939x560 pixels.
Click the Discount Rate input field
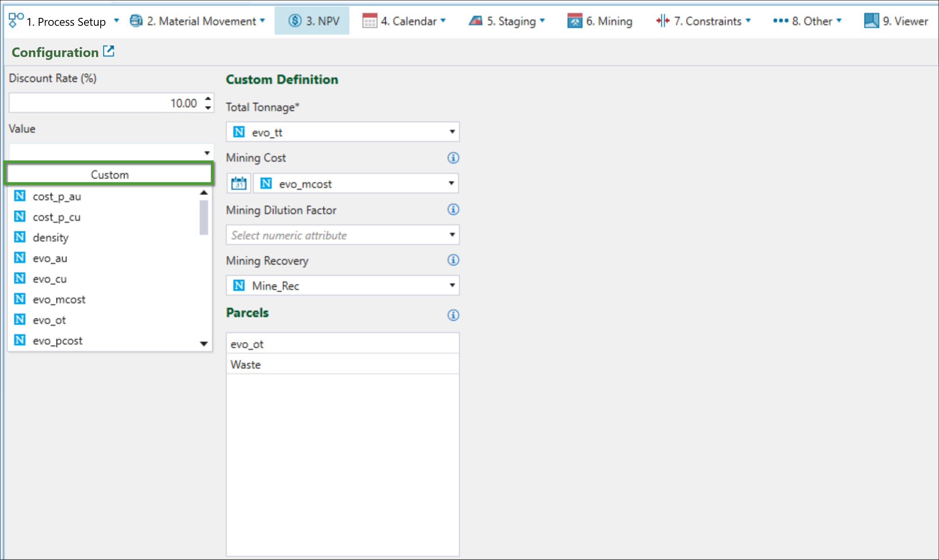[x=104, y=103]
